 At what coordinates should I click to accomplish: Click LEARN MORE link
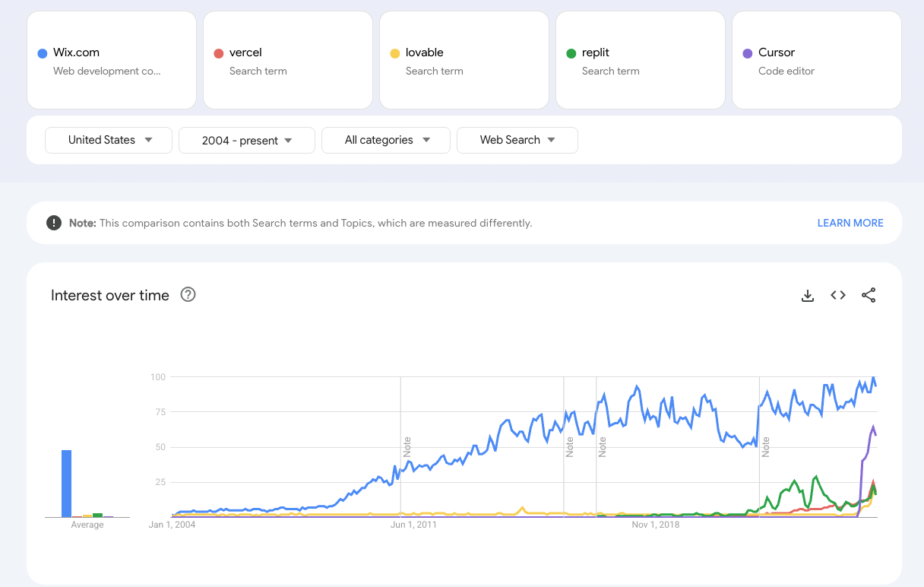850,223
